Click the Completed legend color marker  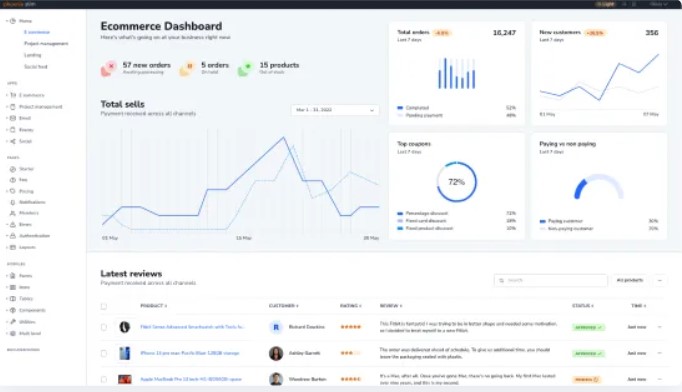point(400,108)
